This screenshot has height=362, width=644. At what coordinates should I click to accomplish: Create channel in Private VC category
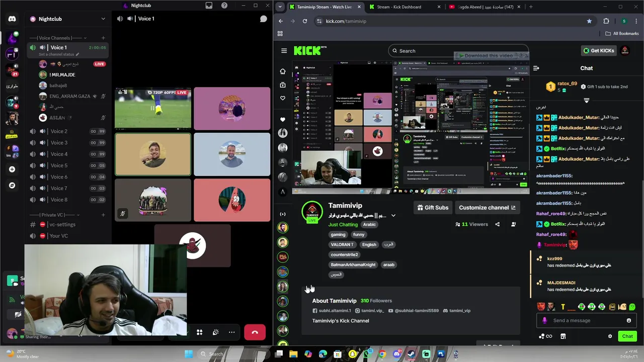103,215
